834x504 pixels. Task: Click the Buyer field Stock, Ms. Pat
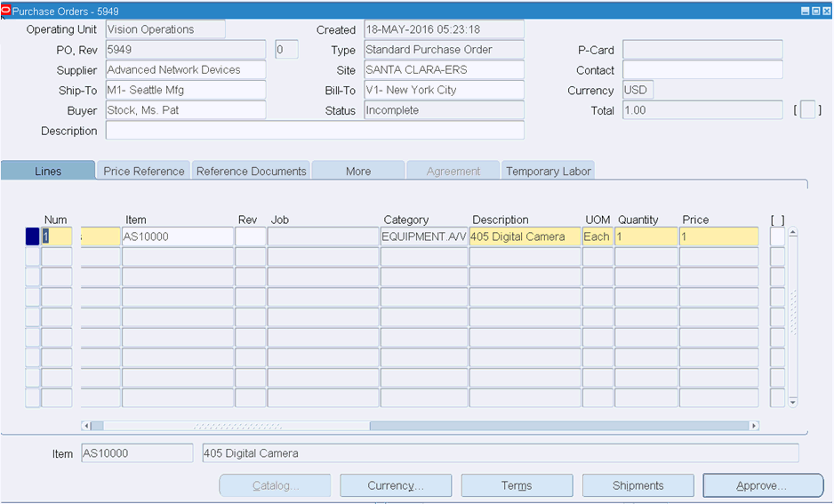point(186,110)
